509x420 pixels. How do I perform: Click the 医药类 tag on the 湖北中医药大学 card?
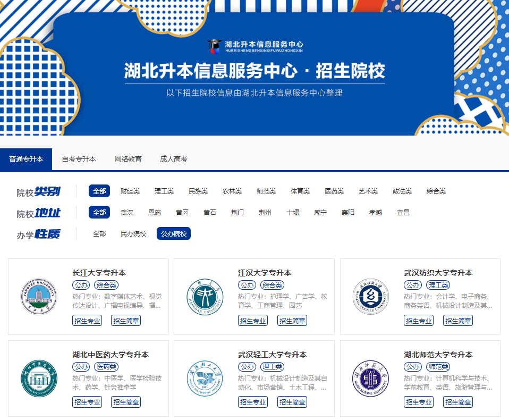pos(106,367)
